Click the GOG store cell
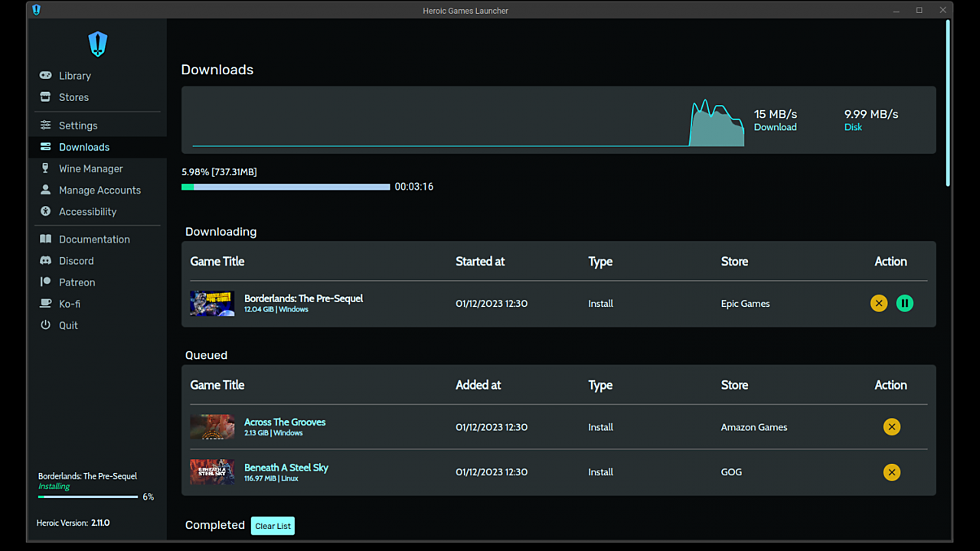 pyautogui.click(x=731, y=472)
